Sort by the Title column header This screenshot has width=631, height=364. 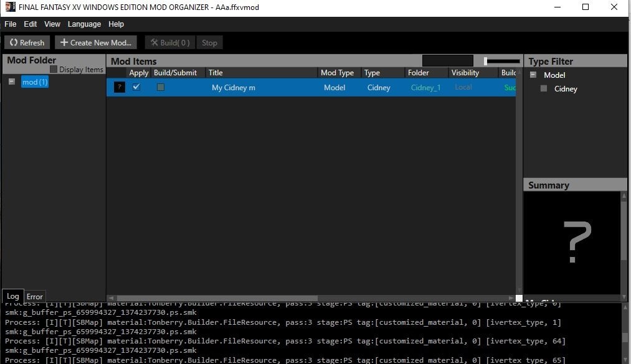(x=261, y=73)
